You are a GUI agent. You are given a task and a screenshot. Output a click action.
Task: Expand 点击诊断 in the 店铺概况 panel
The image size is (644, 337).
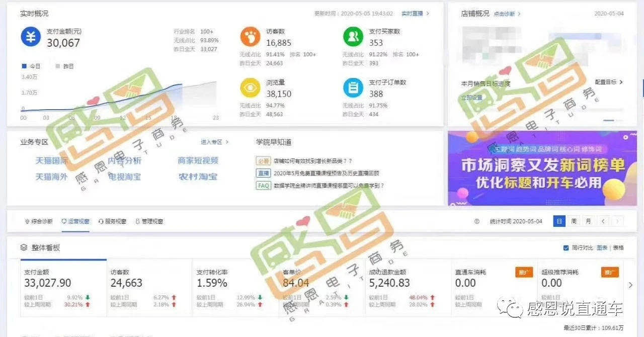point(505,14)
